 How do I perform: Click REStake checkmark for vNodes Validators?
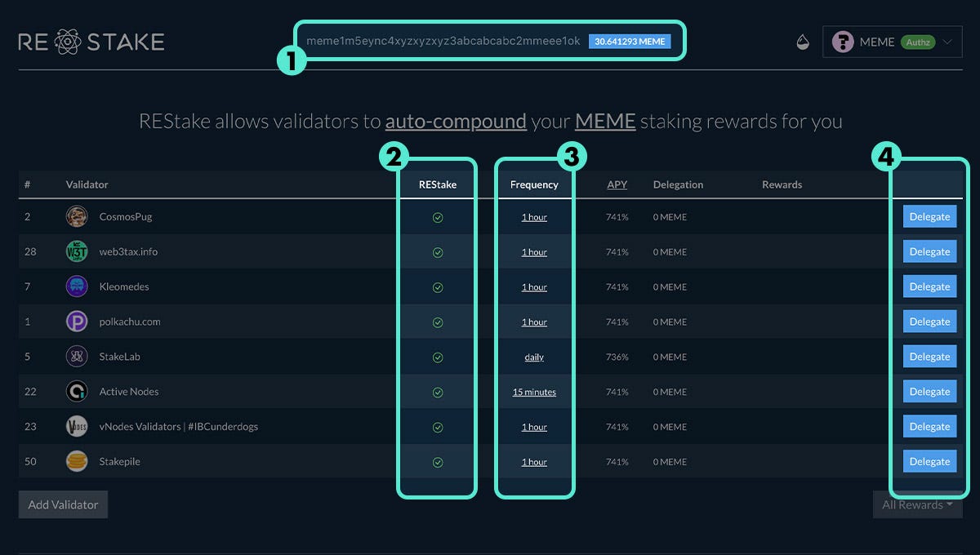(x=438, y=427)
